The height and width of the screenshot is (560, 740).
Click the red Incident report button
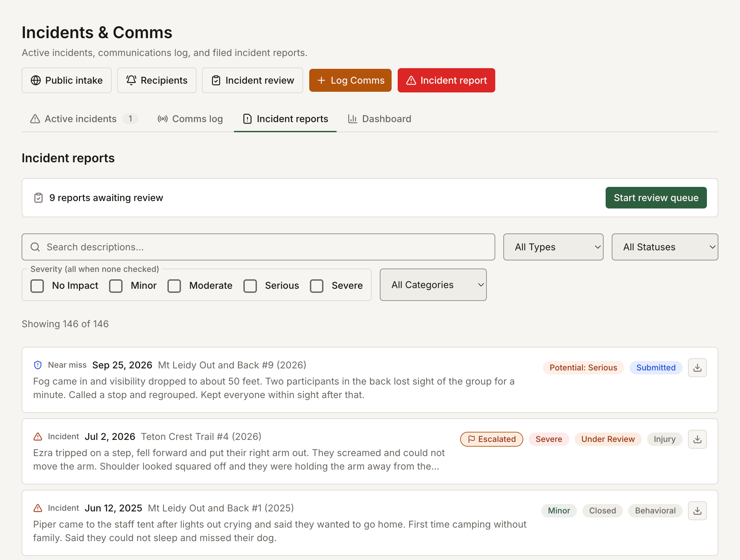pos(446,80)
